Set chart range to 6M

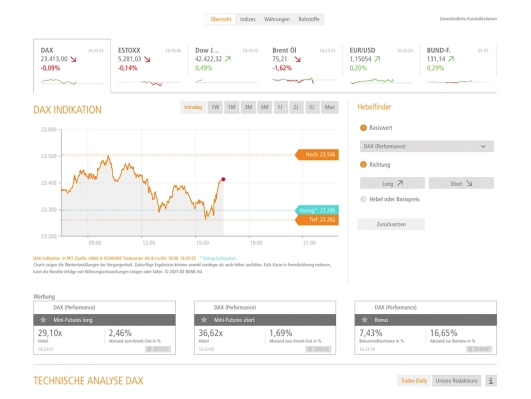tap(264, 107)
